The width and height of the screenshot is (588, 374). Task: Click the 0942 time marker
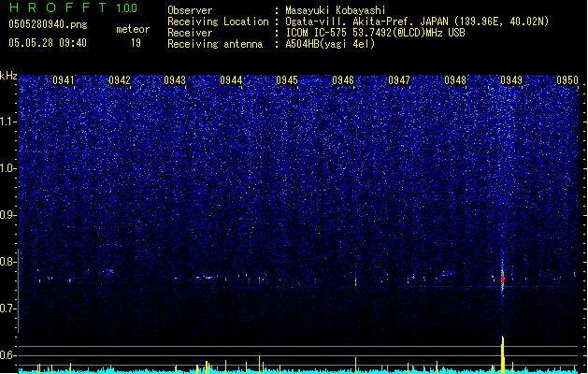coord(120,80)
